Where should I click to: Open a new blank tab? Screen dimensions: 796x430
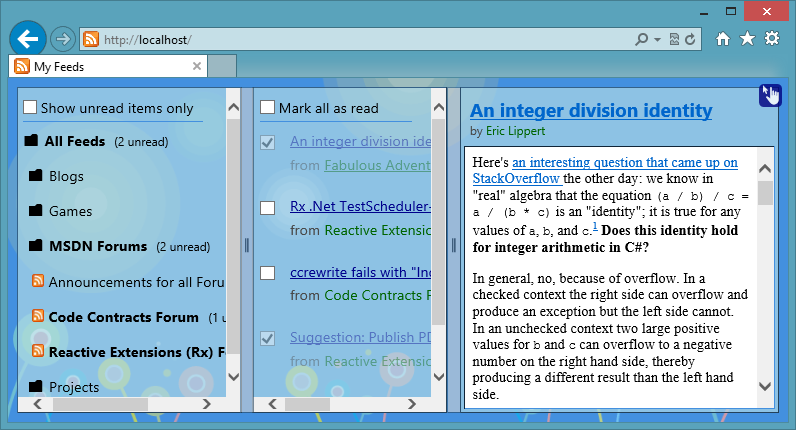[x=222, y=67]
